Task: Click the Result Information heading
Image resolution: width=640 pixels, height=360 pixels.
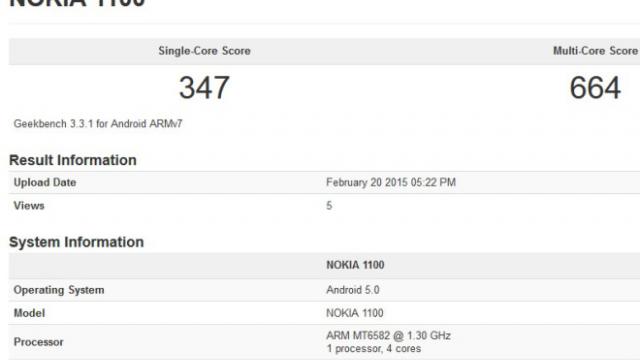Action: click(x=73, y=160)
